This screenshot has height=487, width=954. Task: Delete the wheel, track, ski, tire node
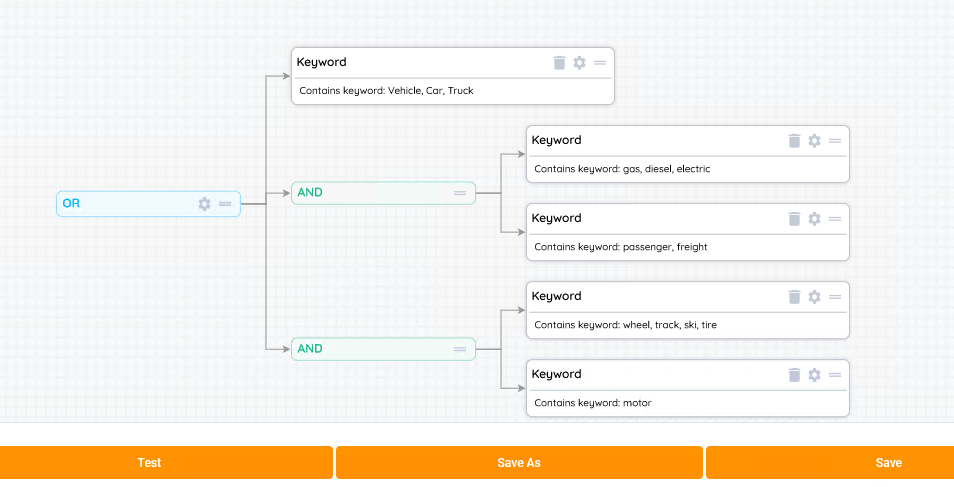point(794,297)
